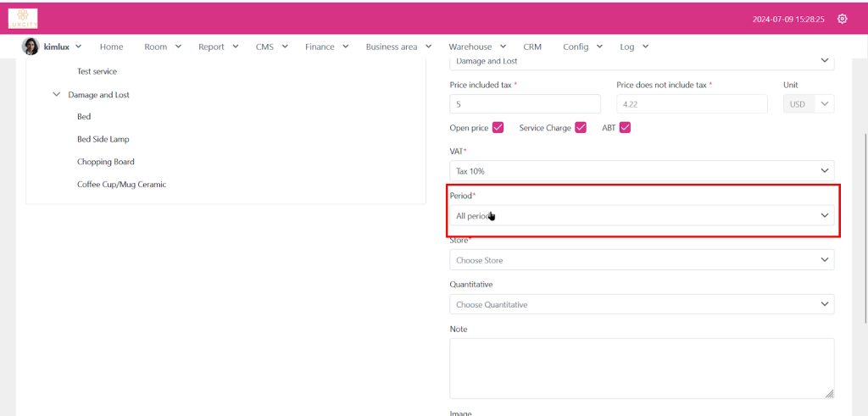Click the Luxcity logo

coord(23,18)
